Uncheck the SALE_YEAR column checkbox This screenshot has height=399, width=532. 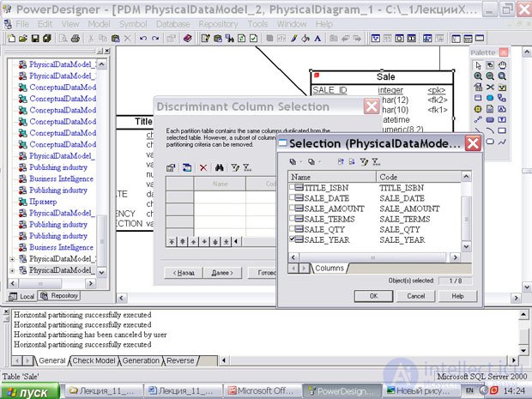pyautogui.click(x=292, y=239)
